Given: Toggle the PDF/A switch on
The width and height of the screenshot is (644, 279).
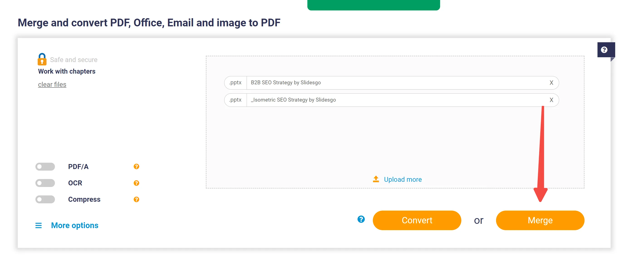Looking at the screenshot, I should (45, 167).
